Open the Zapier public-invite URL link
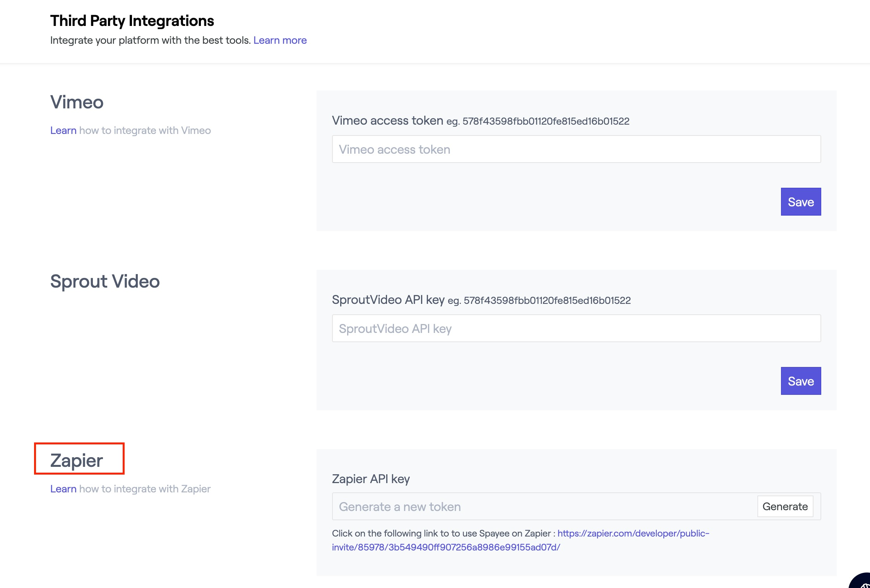The width and height of the screenshot is (870, 588). (x=633, y=533)
